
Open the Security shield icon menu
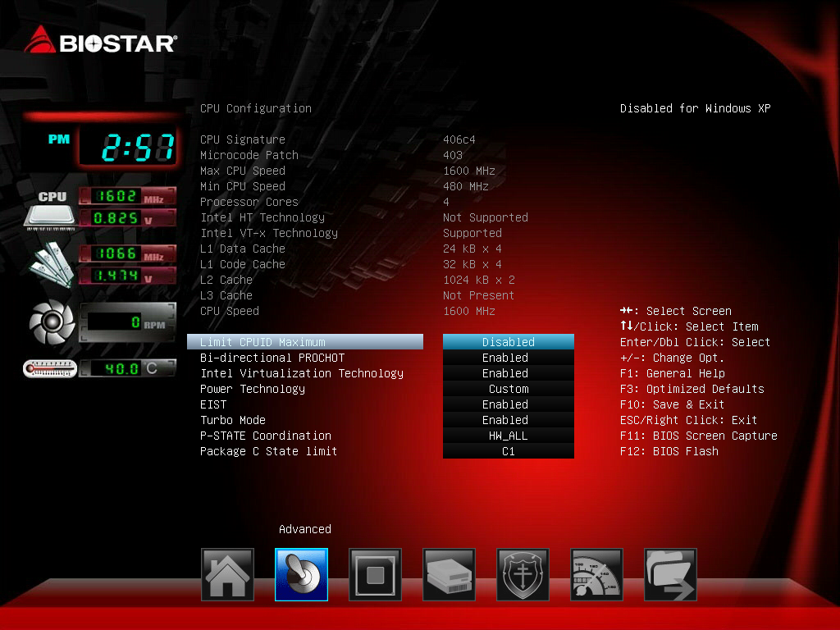click(523, 574)
